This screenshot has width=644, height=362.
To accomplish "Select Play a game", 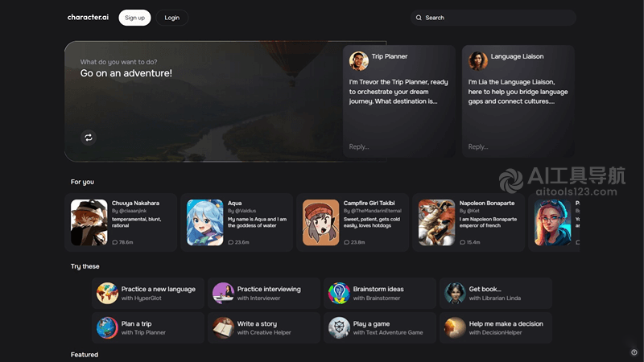I will tap(379, 327).
